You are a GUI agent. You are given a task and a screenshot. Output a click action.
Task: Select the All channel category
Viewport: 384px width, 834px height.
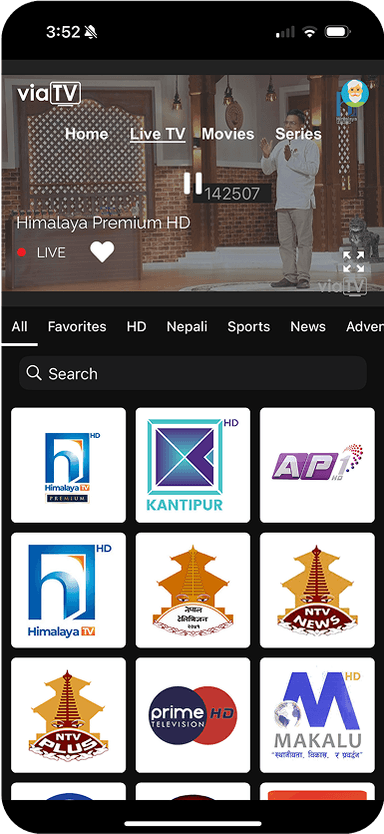click(20, 327)
